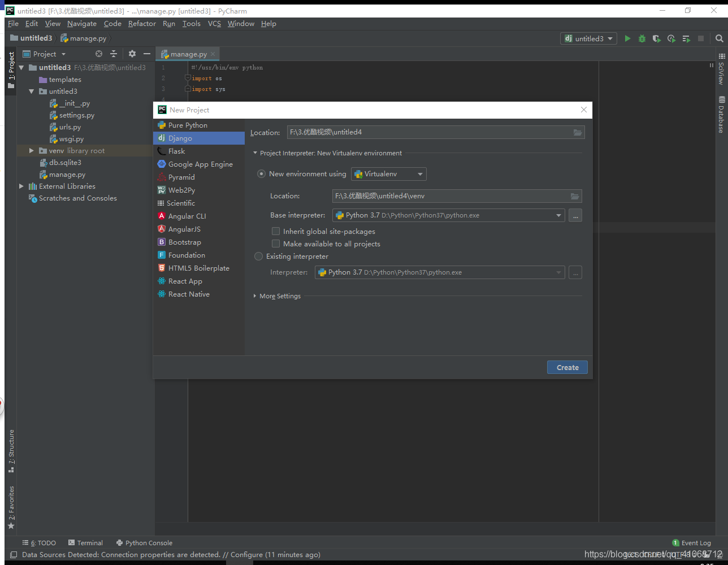The height and width of the screenshot is (565, 728).
Task: Browse folder icon for venv Location
Action: tap(574, 196)
